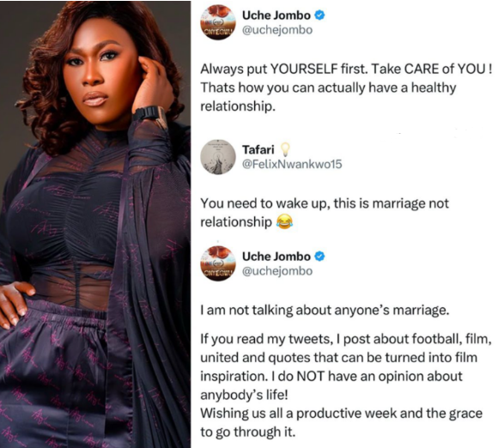The width and height of the screenshot is (504, 448).
Task: Select the 'Always put YOURSELF first' tweet text
Action: (x=346, y=88)
